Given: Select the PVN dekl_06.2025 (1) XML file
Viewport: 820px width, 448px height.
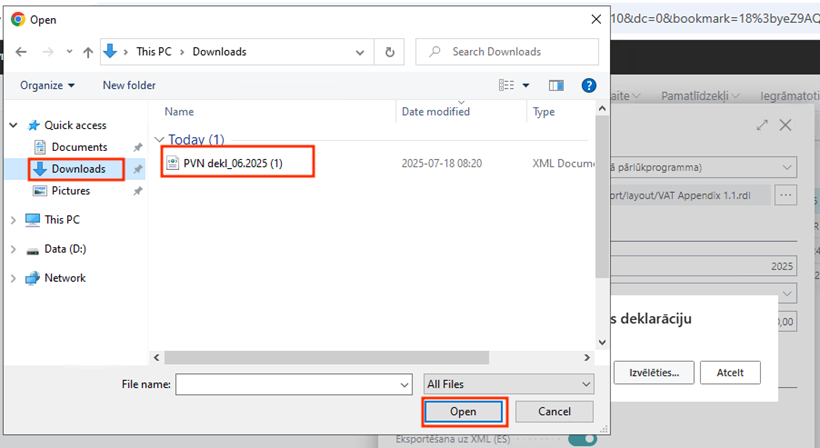Looking at the screenshot, I should tap(232, 162).
